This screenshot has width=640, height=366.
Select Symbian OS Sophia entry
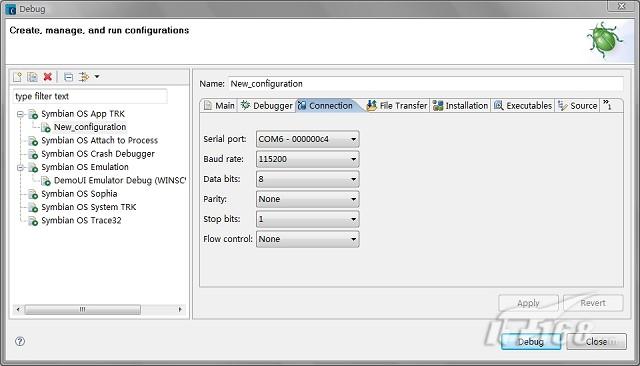(x=79, y=194)
